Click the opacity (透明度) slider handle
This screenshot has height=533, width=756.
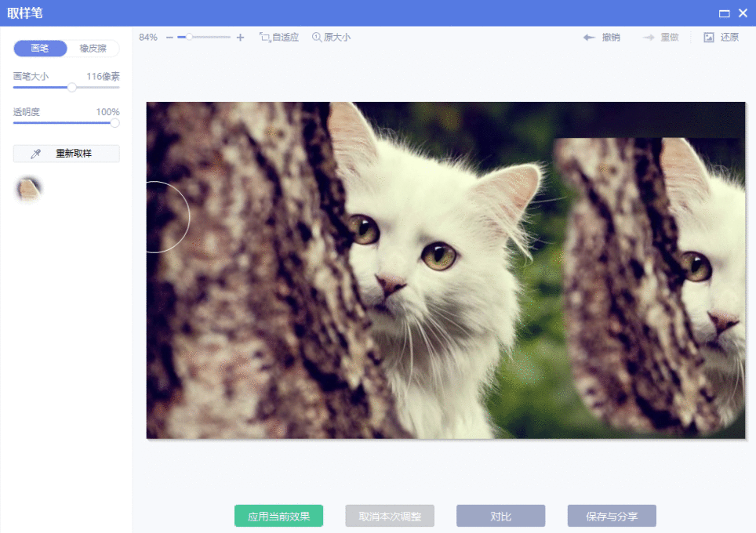coord(113,122)
